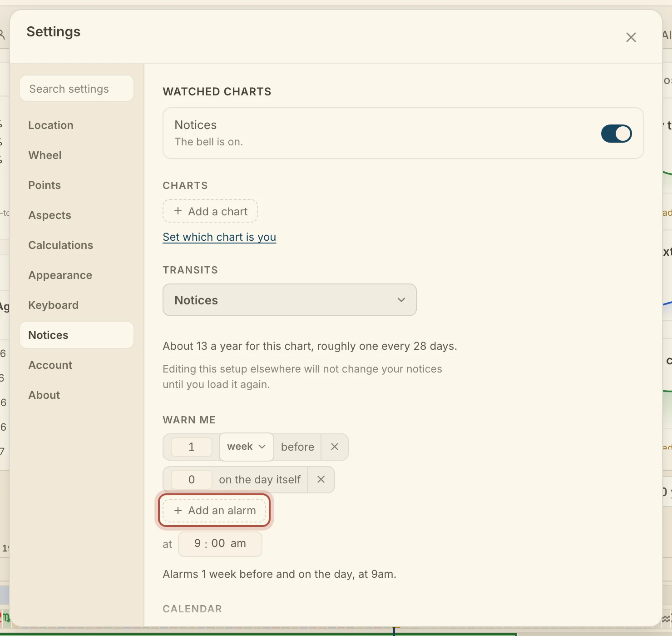Close the Settings dialog
This screenshot has height=636, width=672.
tap(631, 37)
